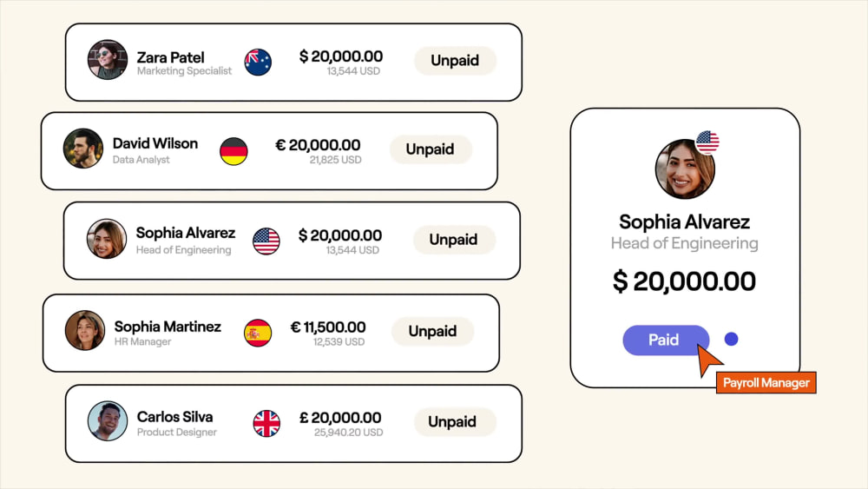Click the Spanish flag icon beside Sophia Martinez

click(258, 333)
